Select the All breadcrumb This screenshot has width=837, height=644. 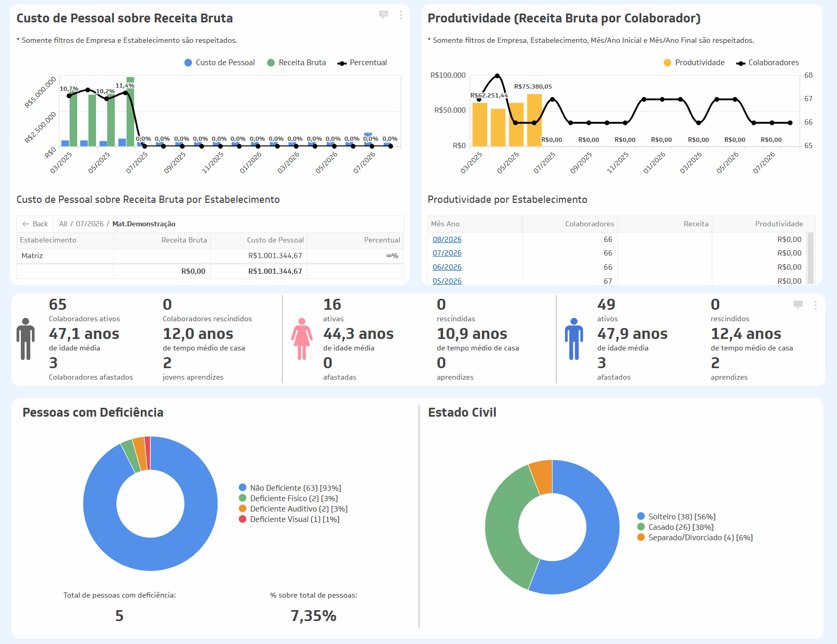coord(63,224)
